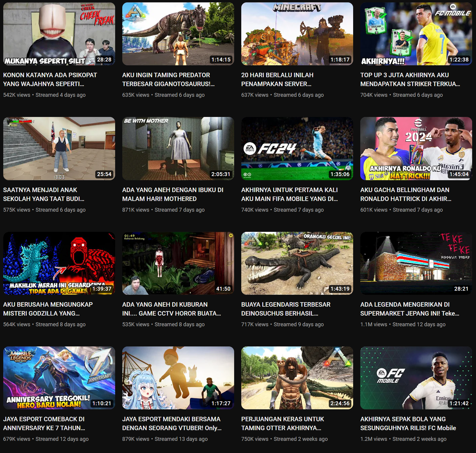Click '542K views • Streamed 4 days ago' text
The image size is (476, 453).
45,95
